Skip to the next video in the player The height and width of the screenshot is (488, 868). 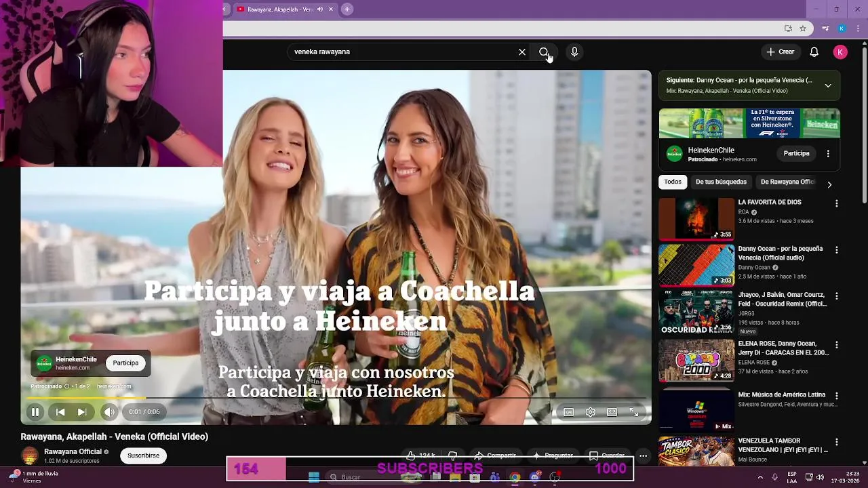[82, 411]
